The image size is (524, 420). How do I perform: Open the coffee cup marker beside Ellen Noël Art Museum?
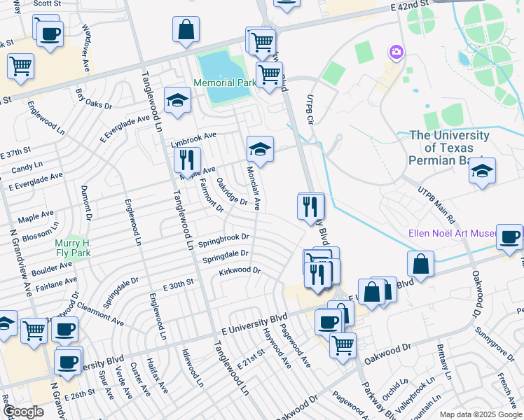pyautogui.click(x=509, y=237)
